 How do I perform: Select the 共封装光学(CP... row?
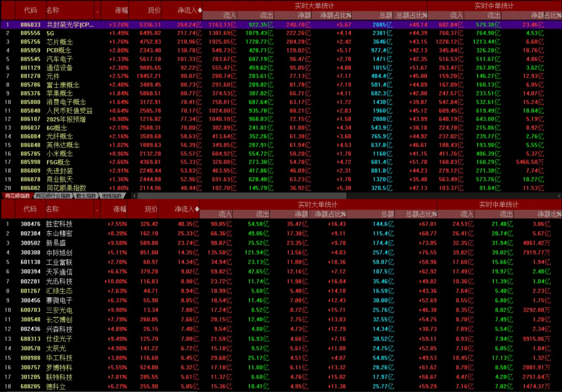281,25
